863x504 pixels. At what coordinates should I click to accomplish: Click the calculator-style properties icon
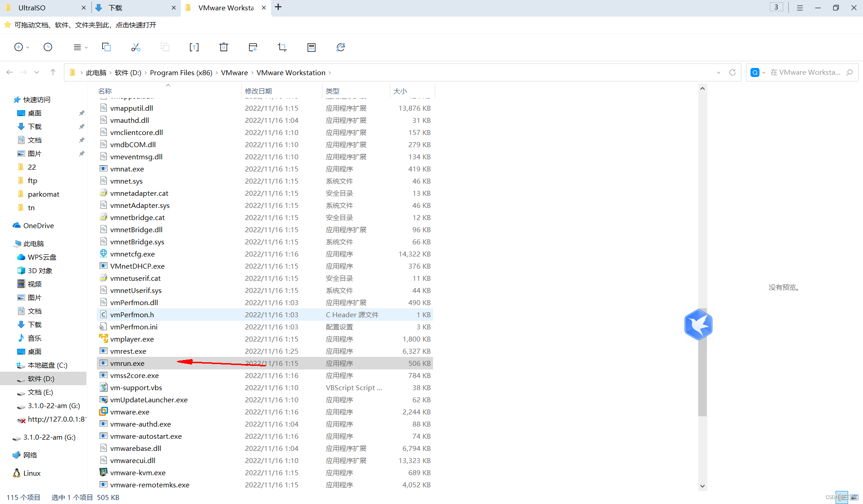pos(311,47)
